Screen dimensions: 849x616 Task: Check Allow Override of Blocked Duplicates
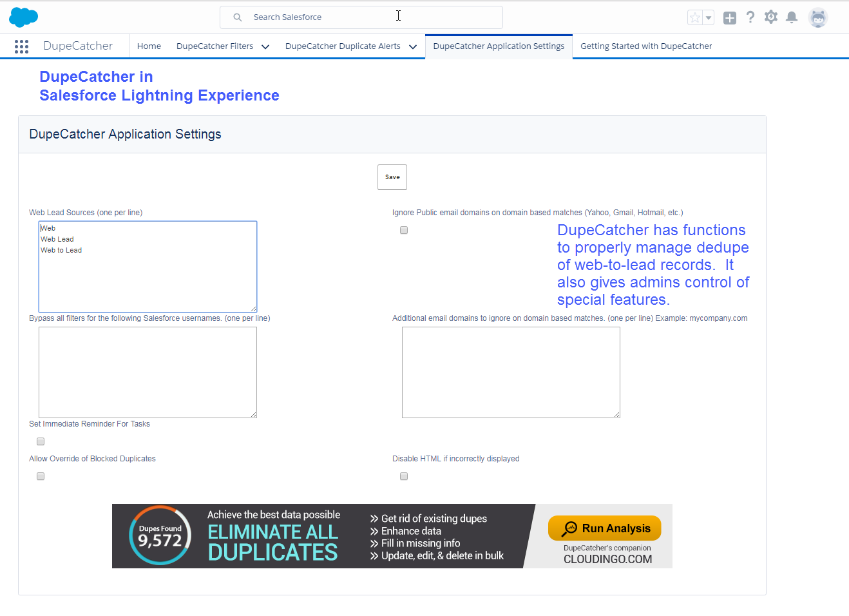41,476
